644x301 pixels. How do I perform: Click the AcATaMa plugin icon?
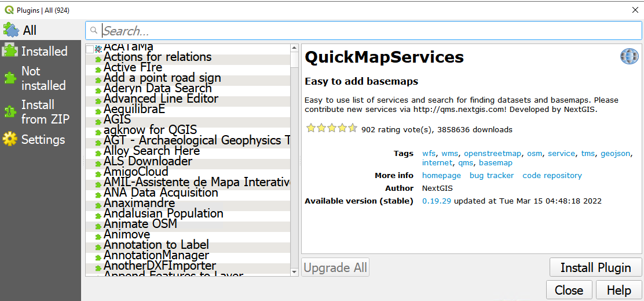(x=98, y=49)
